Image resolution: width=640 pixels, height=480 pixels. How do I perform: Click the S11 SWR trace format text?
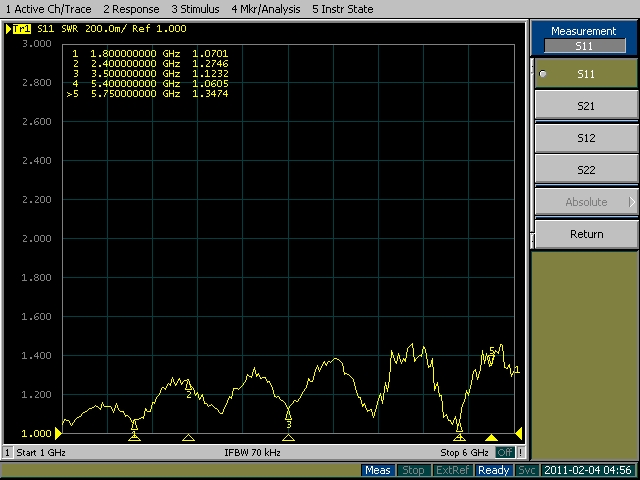[x=57, y=29]
